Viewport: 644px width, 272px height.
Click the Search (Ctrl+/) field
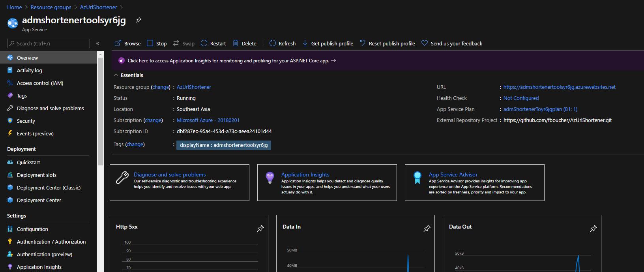[x=49, y=43]
